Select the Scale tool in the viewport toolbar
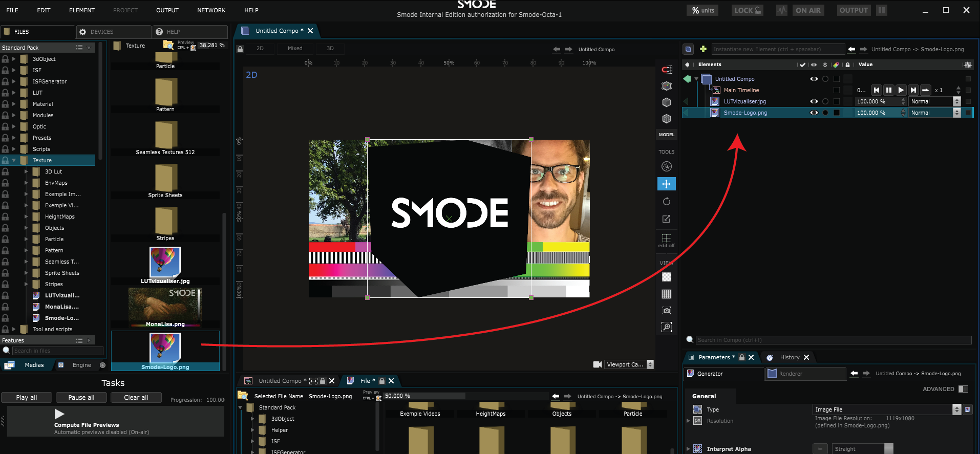This screenshot has width=980, height=454. pyautogui.click(x=666, y=219)
